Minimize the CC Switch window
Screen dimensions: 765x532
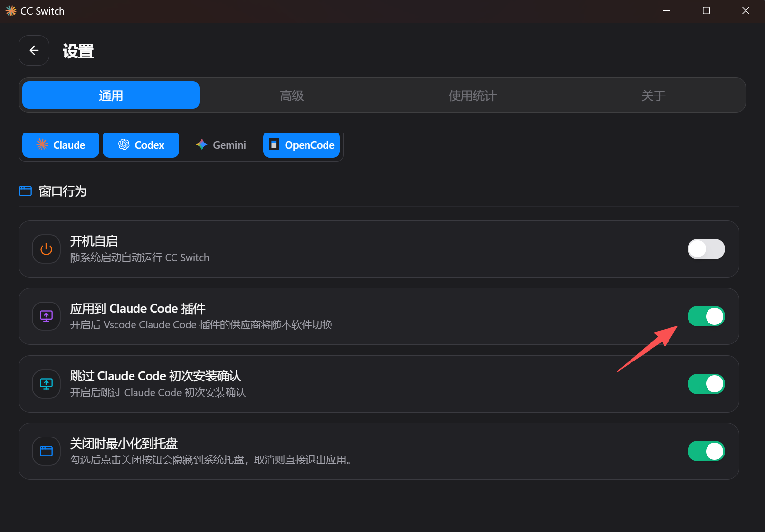pos(667,11)
